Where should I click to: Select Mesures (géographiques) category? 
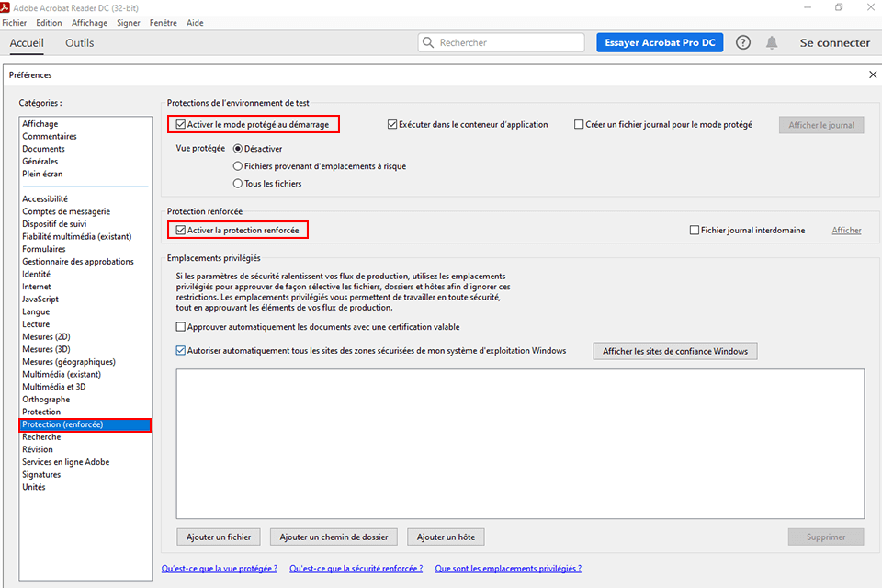coord(69,362)
